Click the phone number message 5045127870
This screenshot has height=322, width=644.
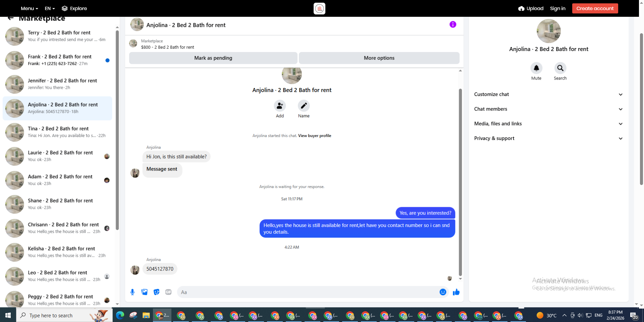click(160, 269)
